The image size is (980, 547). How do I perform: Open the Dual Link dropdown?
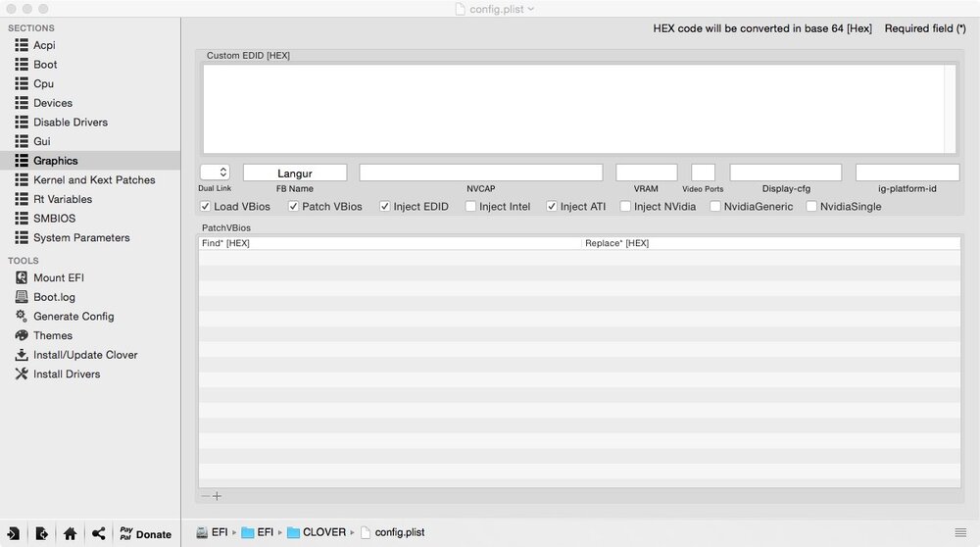[x=215, y=173]
